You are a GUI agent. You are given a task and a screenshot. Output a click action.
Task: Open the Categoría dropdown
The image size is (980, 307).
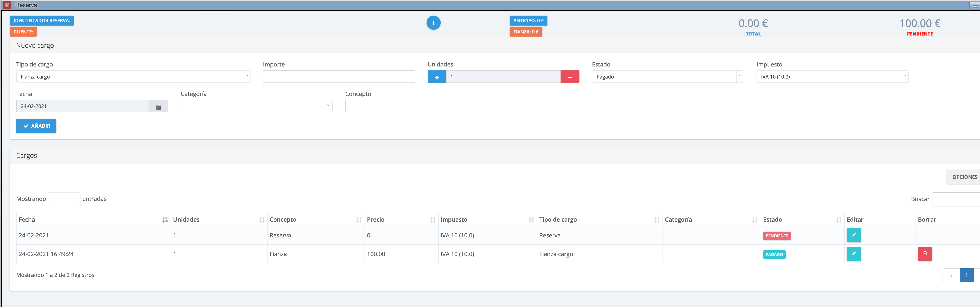(256, 106)
